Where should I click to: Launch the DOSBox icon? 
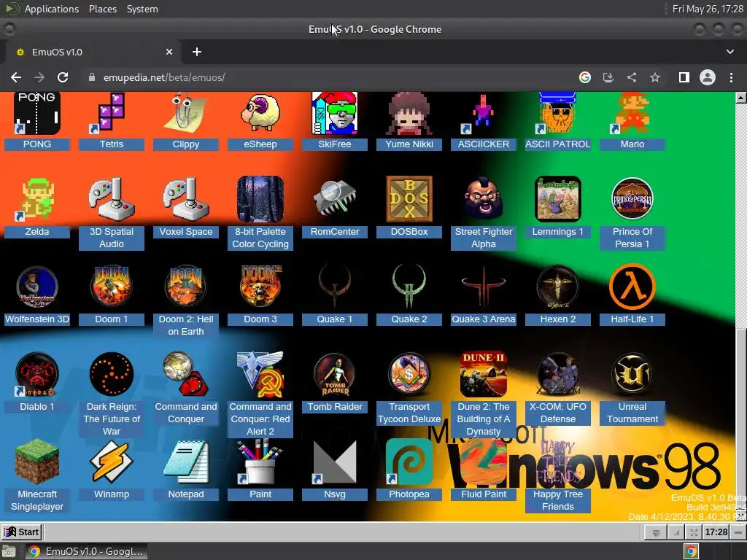coord(409,199)
